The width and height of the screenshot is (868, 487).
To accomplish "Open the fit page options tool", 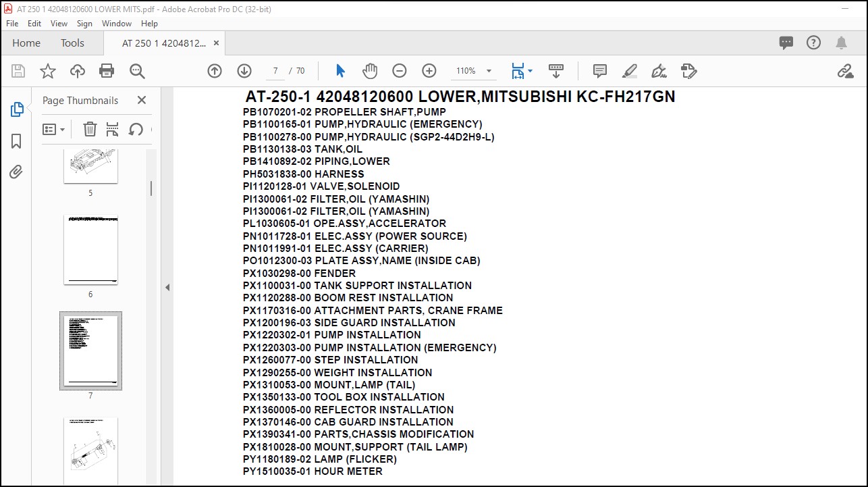I will coord(518,71).
